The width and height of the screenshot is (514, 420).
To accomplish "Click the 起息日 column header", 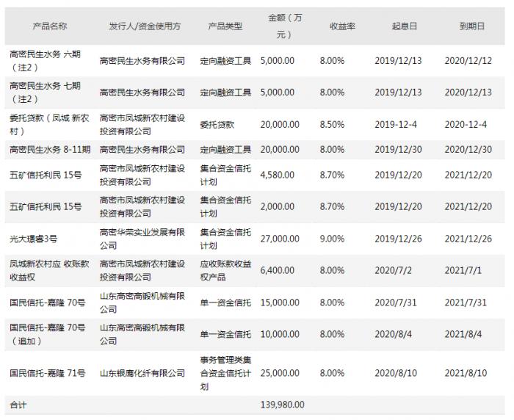I will [x=404, y=26].
